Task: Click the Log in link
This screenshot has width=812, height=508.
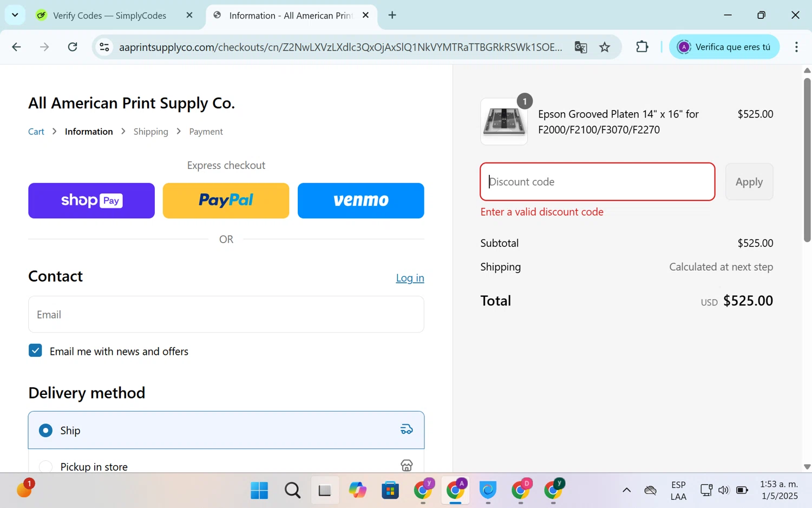Action: click(x=410, y=278)
